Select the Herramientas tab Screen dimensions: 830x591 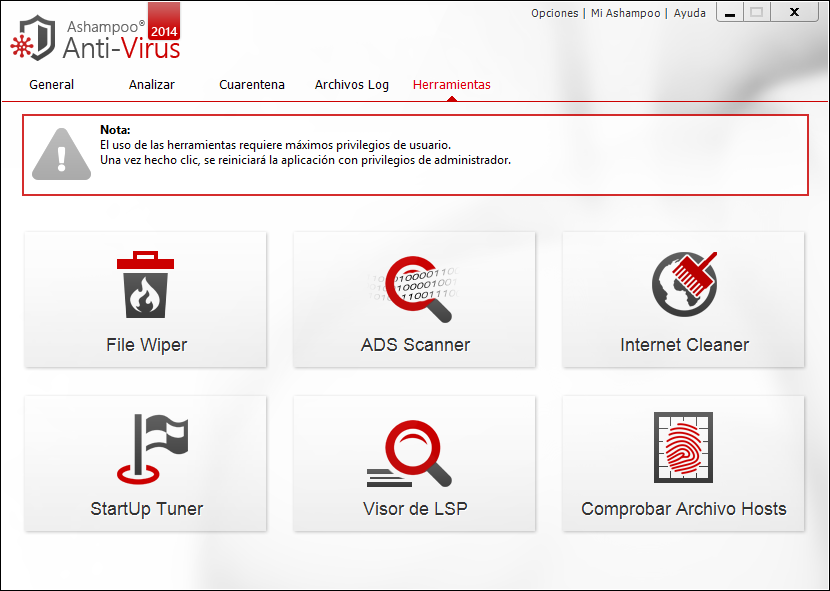pos(452,85)
